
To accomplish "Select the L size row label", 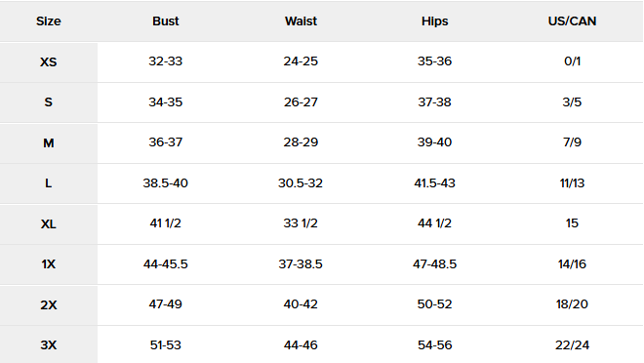I will 49,183.
